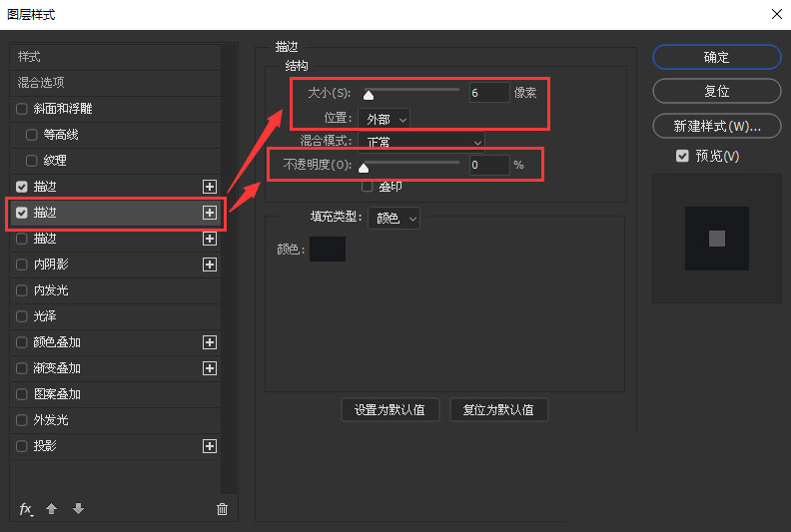Click the 大小 pixel value field
Viewport: 791px width, 532px height.
(x=489, y=93)
